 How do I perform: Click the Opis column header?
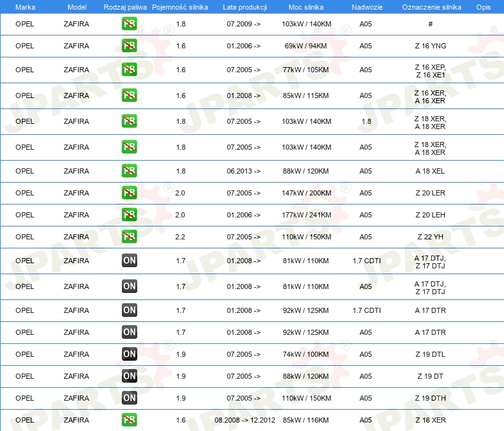tap(483, 7)
